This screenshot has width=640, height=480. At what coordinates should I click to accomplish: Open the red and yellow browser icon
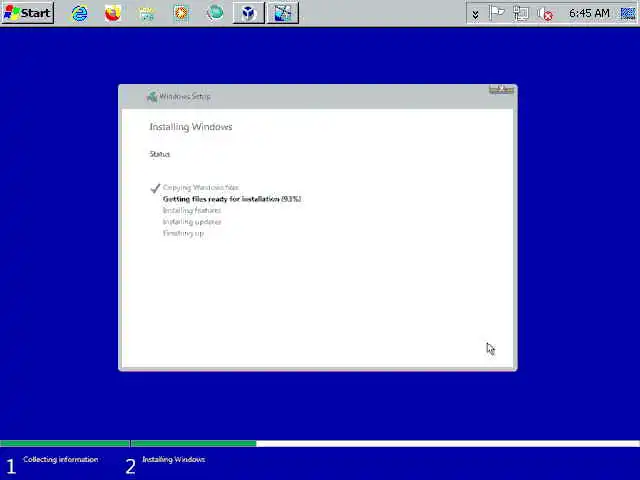click(x=113, y=13)
